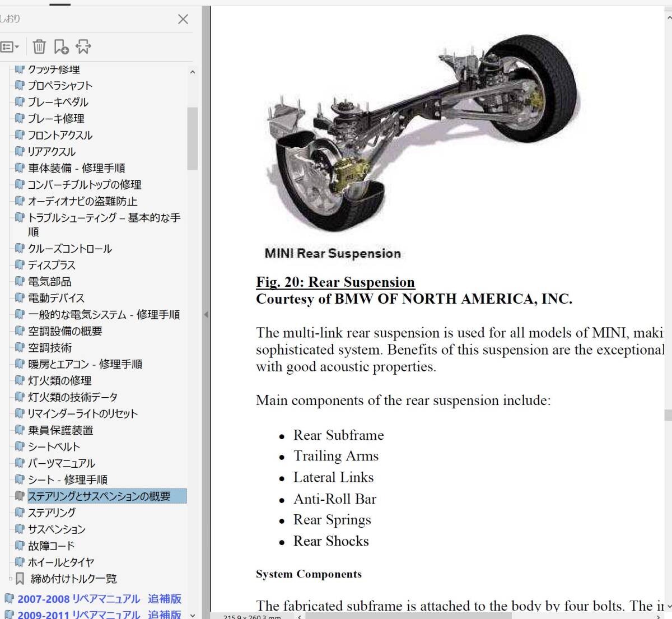Open the bookmark options dropdown arrow
Viewport: 672px width, 619px height.
17,46
